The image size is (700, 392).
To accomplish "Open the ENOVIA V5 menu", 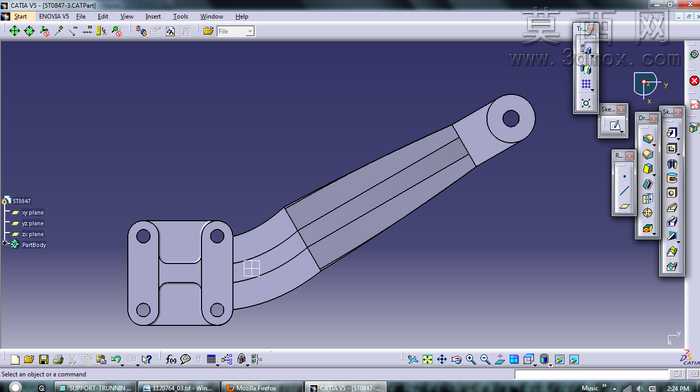I will 54,17.
